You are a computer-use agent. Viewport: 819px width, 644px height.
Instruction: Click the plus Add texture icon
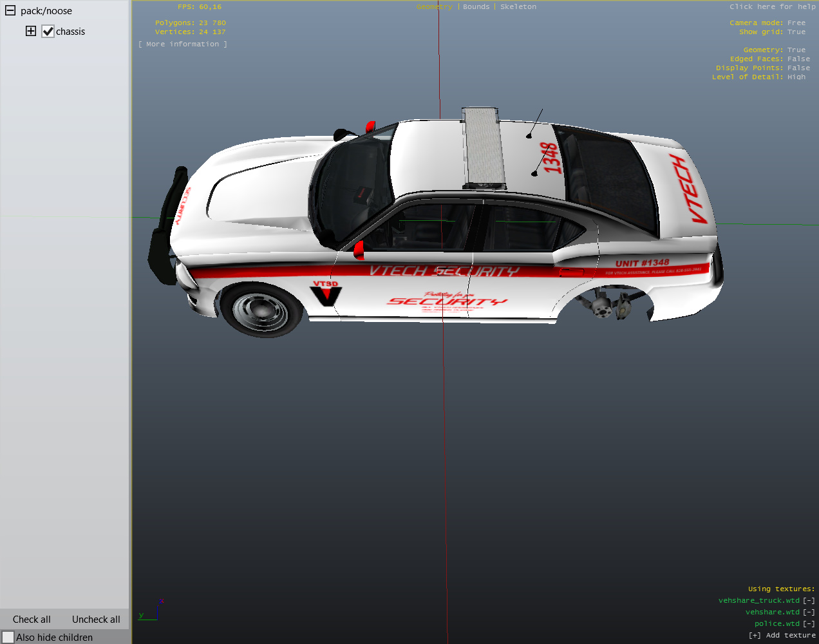(755, 636)
